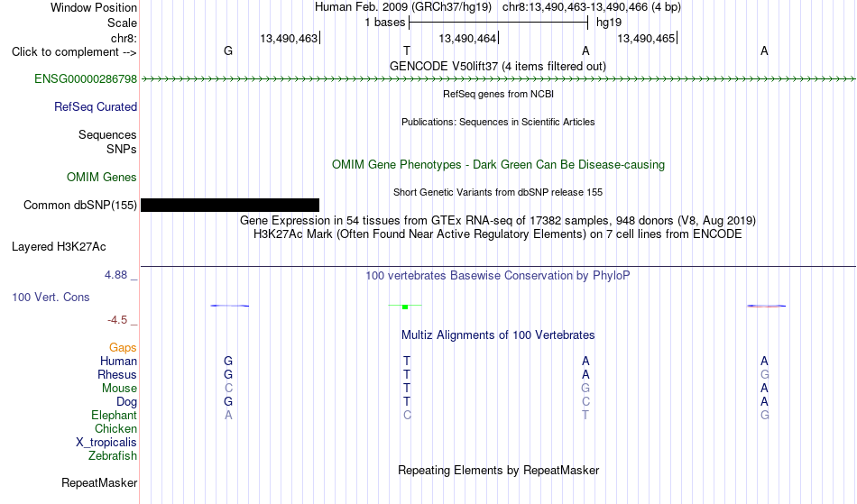
Task: Click the OMIM Gene Phenotypes title
Action: tap(499, 165)
